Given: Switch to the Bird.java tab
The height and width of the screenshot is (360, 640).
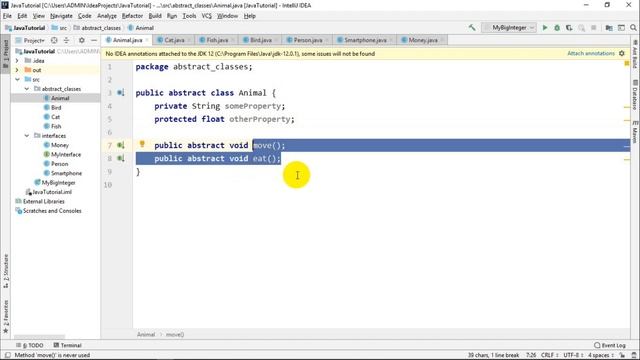Looking at the screenshot, I should [260, 40].
